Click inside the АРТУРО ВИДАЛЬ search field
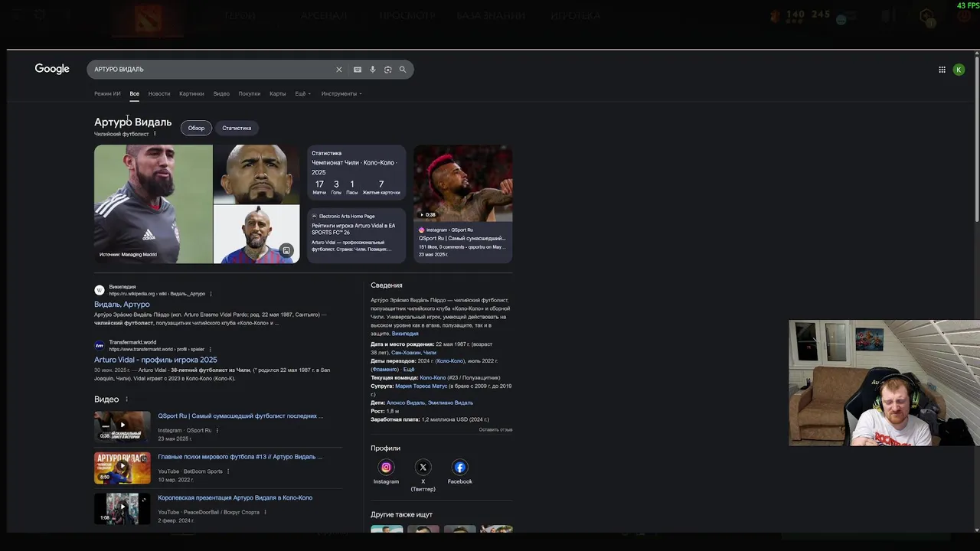This screenshot has width=980, height=551. [211, 70]
